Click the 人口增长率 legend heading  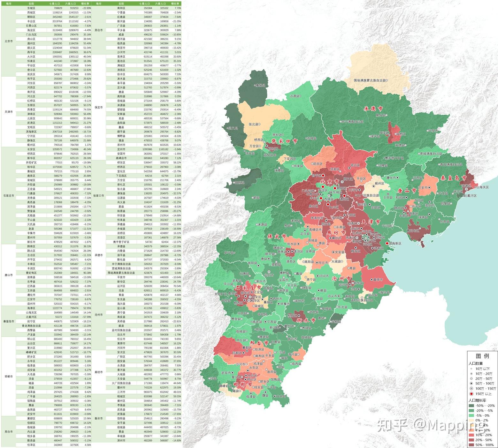[x=477, y=400]
